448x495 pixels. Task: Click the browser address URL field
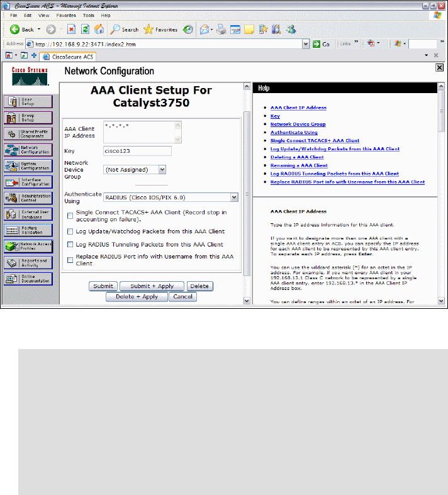[167, 44]
